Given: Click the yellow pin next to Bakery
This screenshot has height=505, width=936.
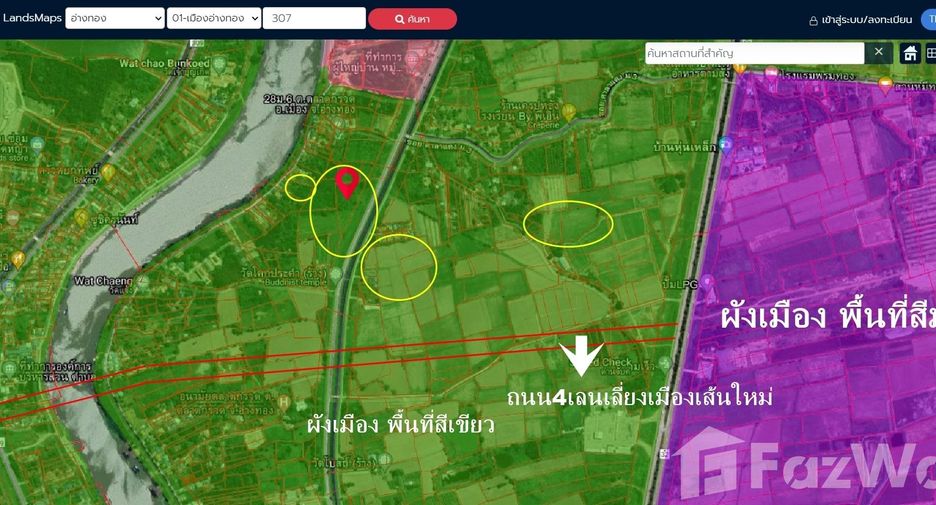Looking at the screenshot, I should pos(108,173).
